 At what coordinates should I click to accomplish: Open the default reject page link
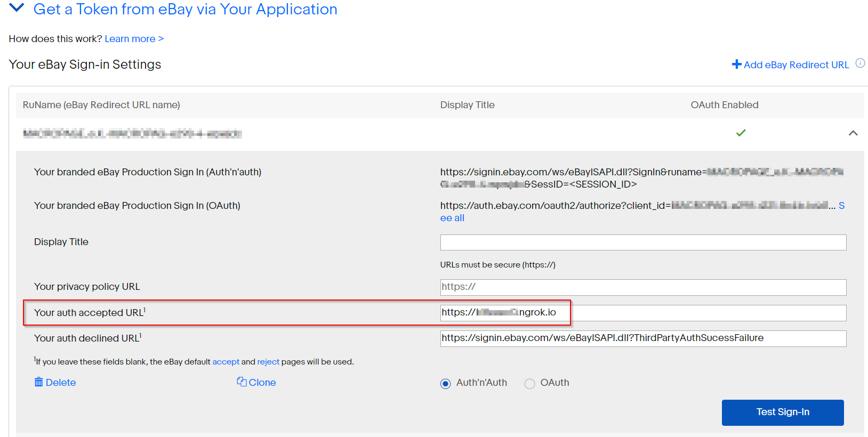[268, 362]
